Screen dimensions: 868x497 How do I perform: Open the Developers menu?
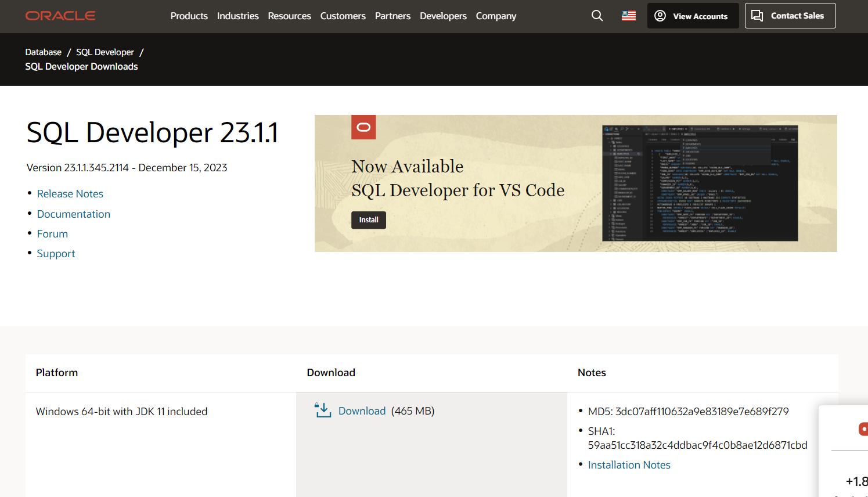[443, 16]
